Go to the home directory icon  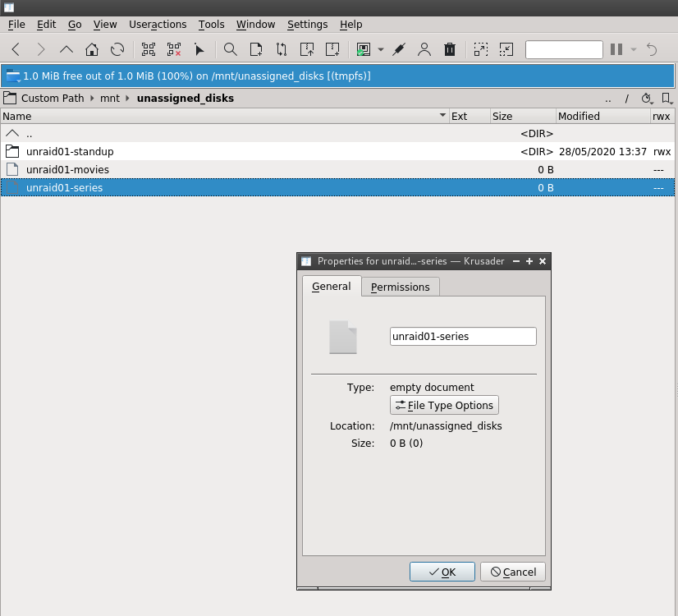pos(92,49)
